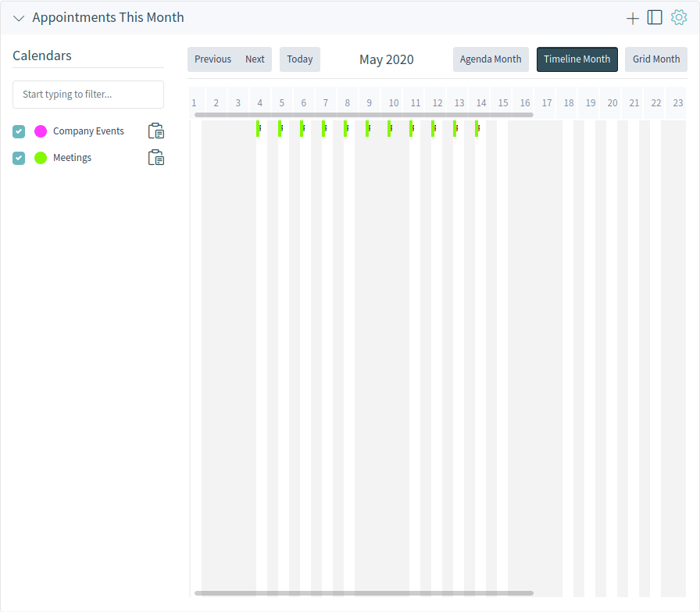Click day 21 header in timeline
This screenshot has width=700, height=612.
[634, 103]
